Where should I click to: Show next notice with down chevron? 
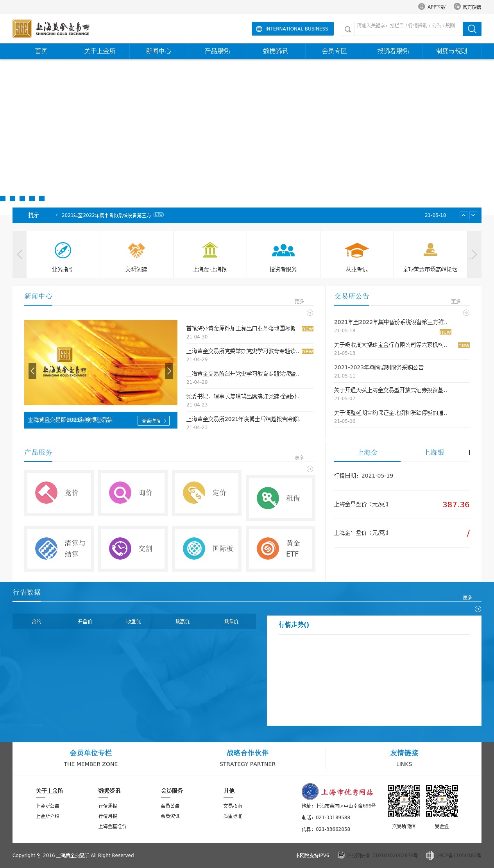coord(473,215)
